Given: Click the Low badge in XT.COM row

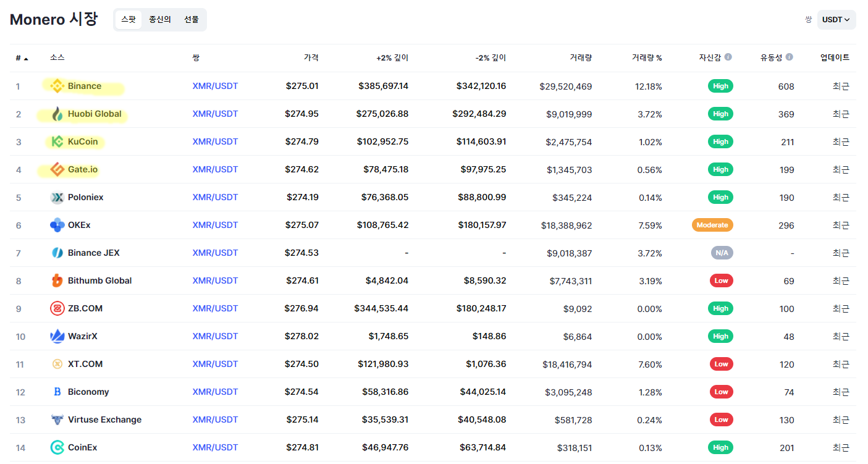Looking at the screenshot, I should 722,364.
